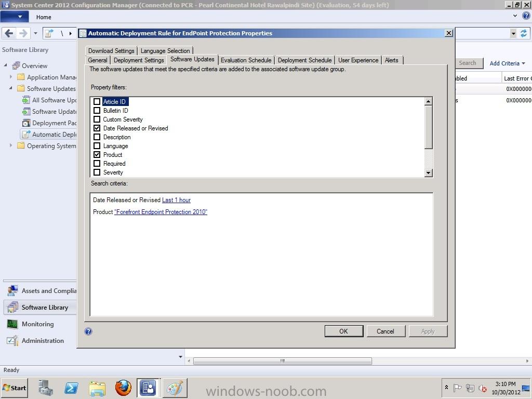Open the address bar dropdown arrow
Screen dimensions: 532x399
coord(513,33)
